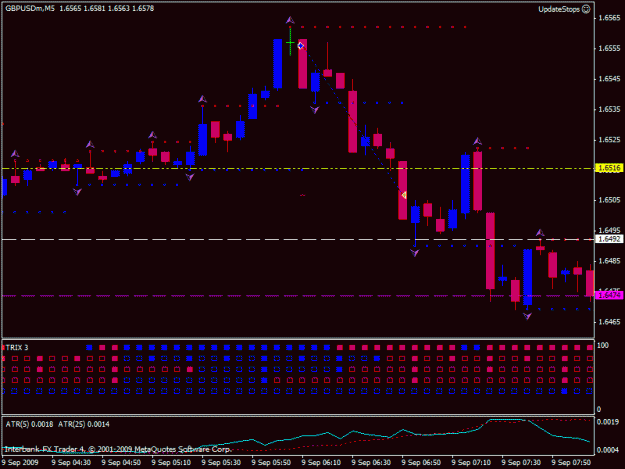
Task: Select the yellow dash-dot horizontal line
Action: (298, 169)
